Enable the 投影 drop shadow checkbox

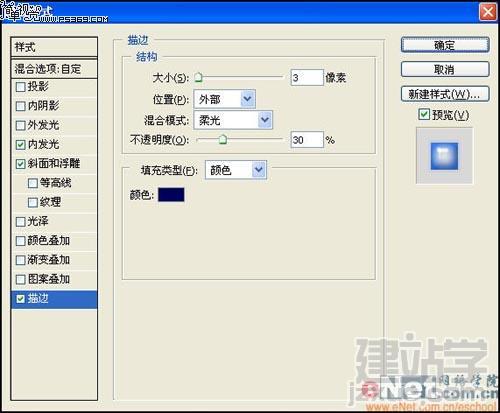pyautogui.click(x=20, y=87)
